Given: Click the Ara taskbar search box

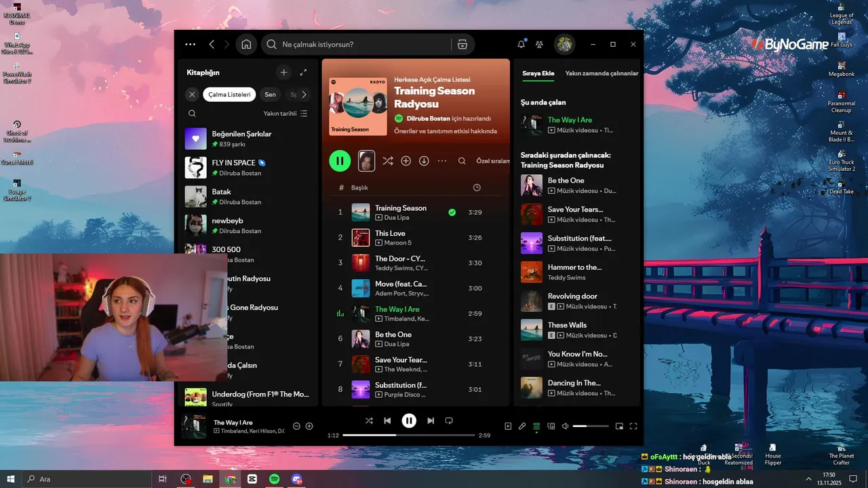Looking at the screenshot, I should click(x=87, y=479).
